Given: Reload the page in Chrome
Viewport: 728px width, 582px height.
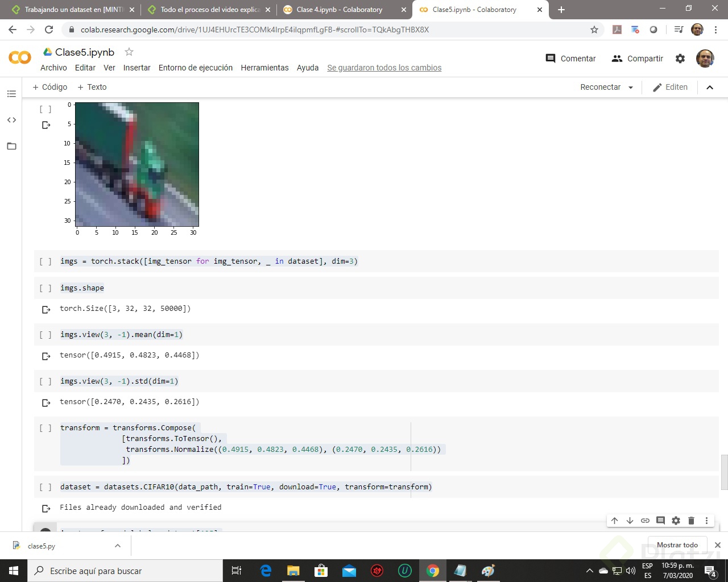Looking at the screenshot, I should [49, 30].
